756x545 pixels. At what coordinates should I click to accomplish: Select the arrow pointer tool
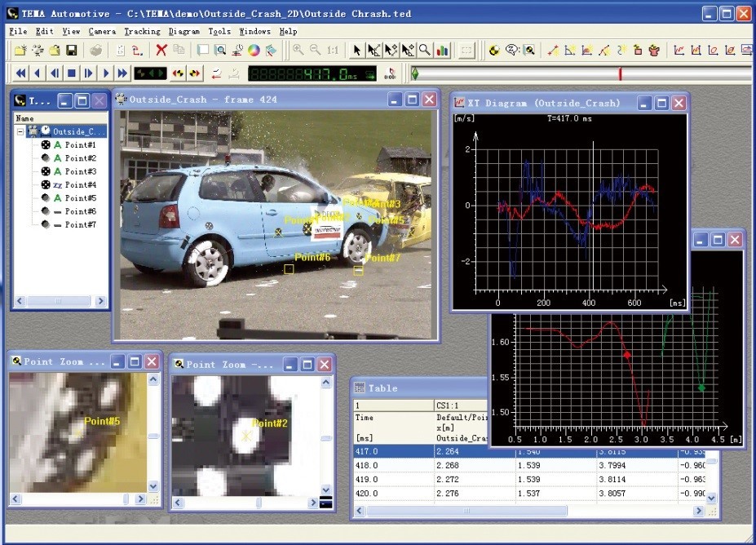click(356, 51)
